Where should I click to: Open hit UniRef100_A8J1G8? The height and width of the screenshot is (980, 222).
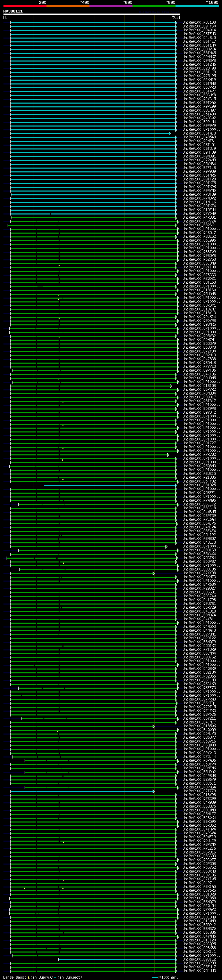[199, 23]
